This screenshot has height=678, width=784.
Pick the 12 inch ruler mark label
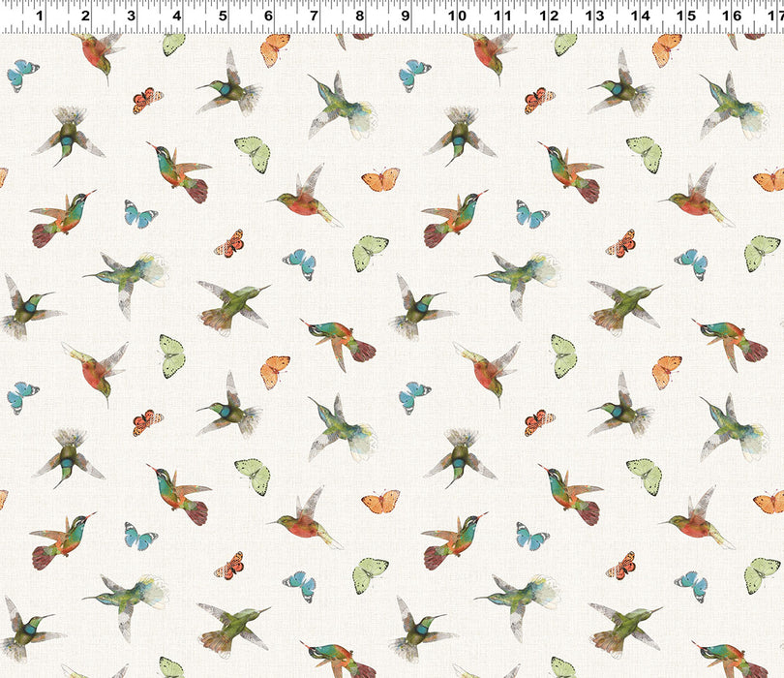pyautogui.click(x=549, y=16)
